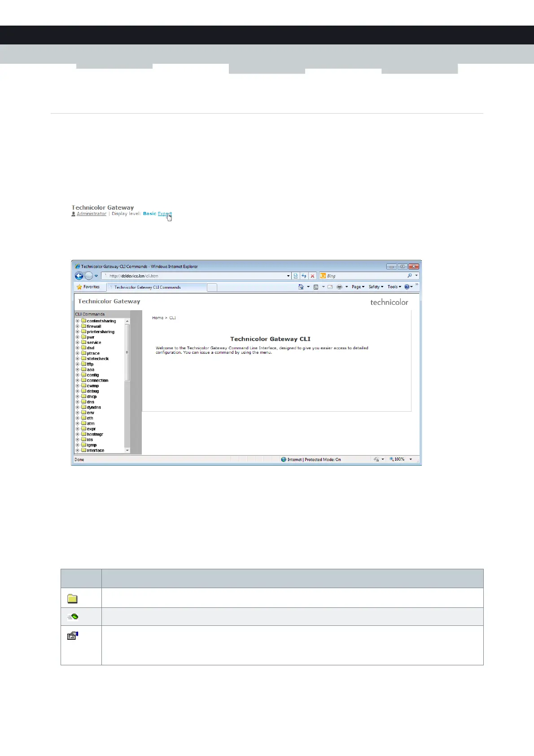Click the Bing logo in the search box

(323, 276)
